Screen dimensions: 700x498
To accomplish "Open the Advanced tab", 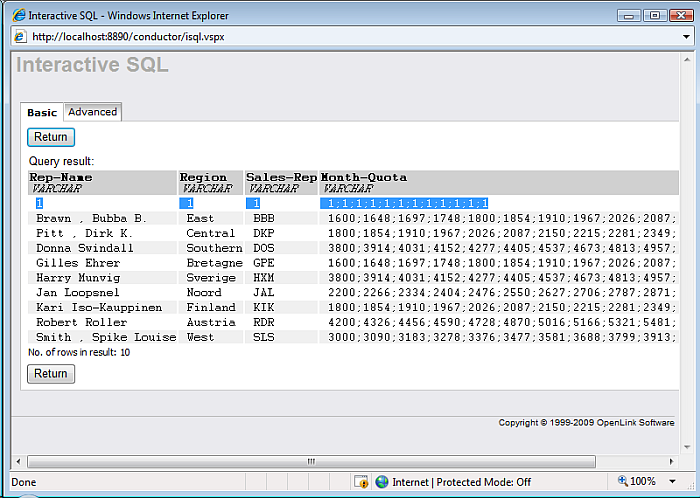I will 92,112.
